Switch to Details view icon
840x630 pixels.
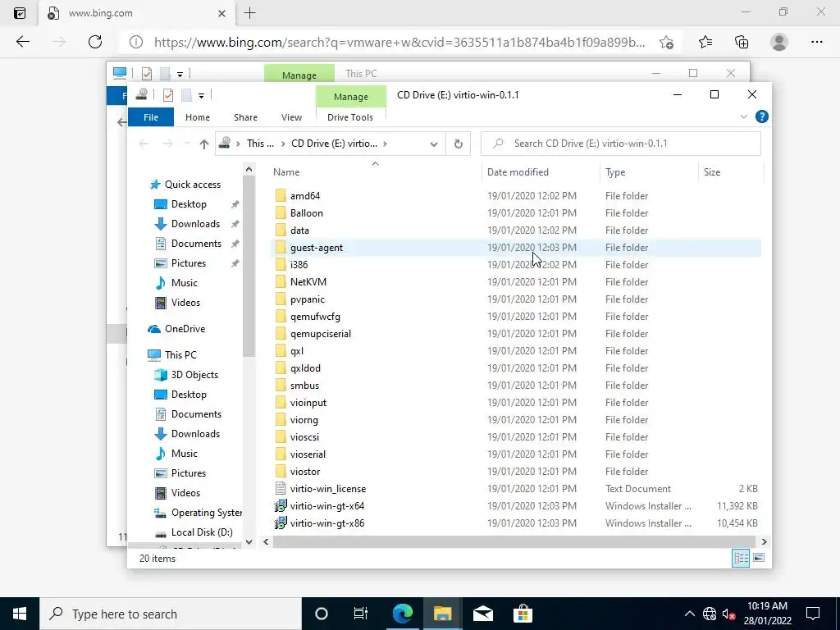(x=741, y=558)
